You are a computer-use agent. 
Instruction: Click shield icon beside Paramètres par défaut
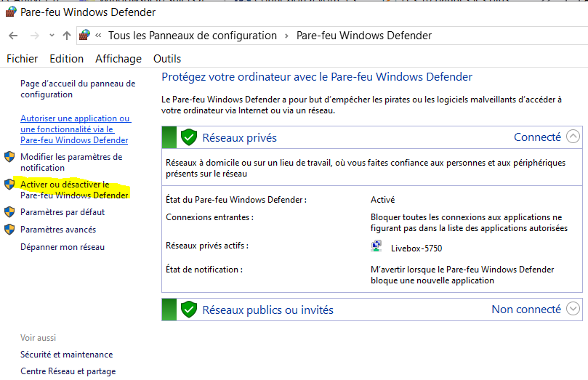click(9, 211)
